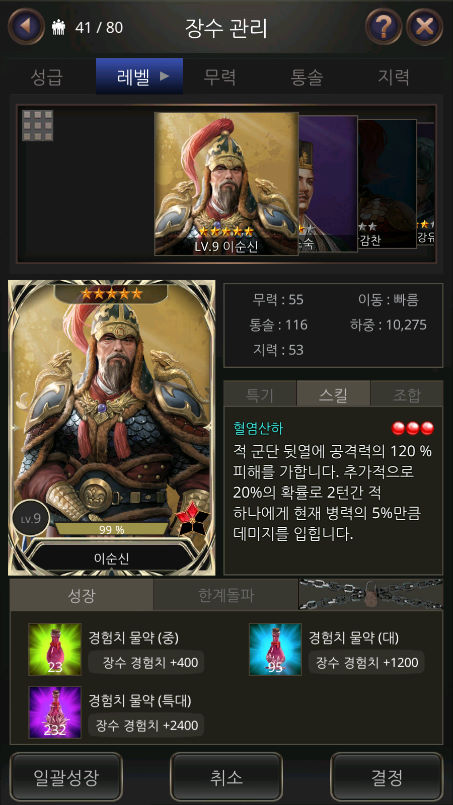Select the blue 경험치 물약 (대) potion icon
453x805 pixels.
[x=275, y=649]
